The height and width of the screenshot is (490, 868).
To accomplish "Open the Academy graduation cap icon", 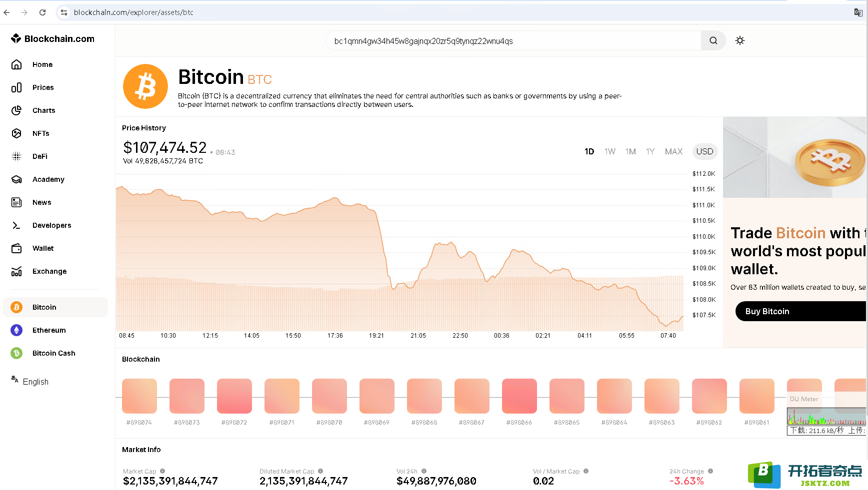I will (16, 179).
